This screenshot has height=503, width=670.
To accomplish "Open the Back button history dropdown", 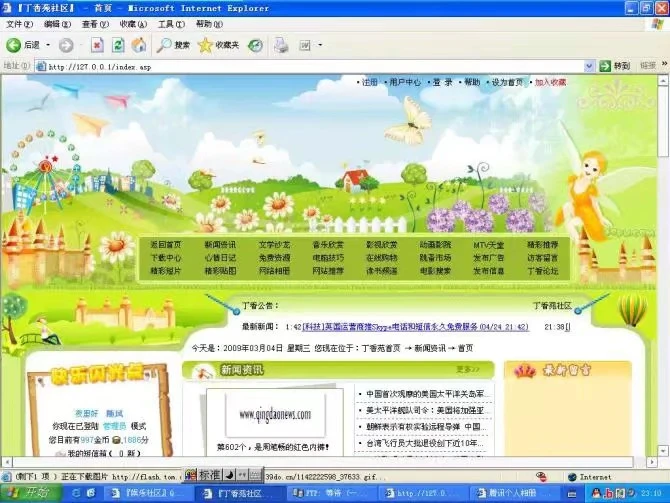I will click(46, 45).
